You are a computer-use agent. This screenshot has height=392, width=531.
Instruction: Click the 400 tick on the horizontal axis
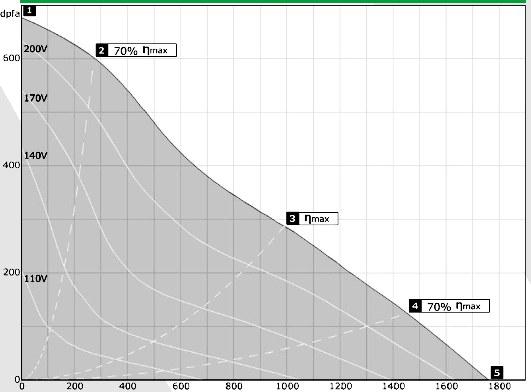pyautogui.click(x=128, y=386)
